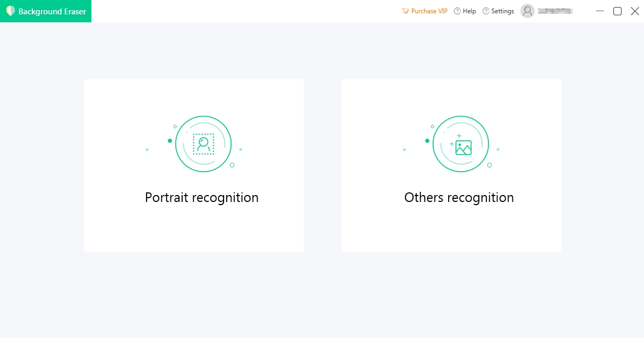Open the Settings menu label

pos(502,11)
